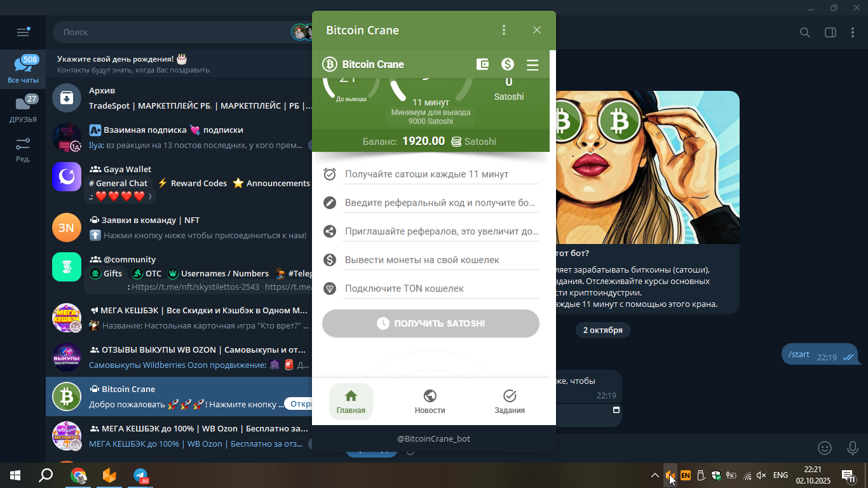Viewport: 868px width, 488px height.
Task: Open Windows taskbar search
Action: 46,475
